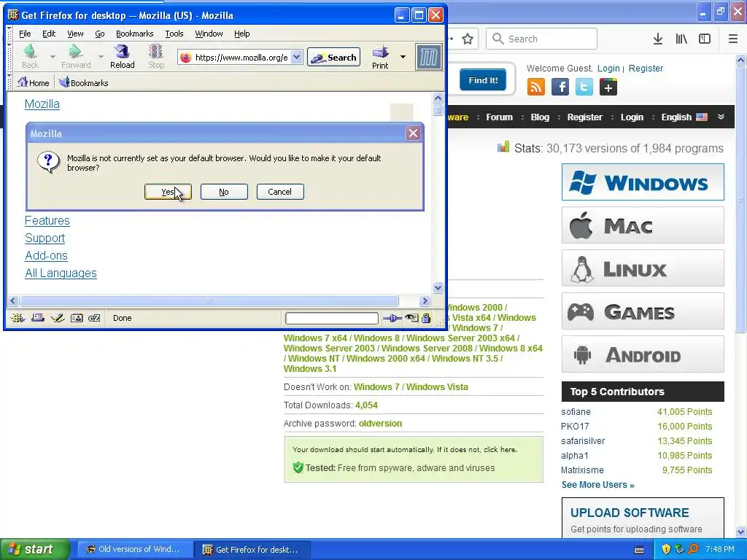Click the Stop icon in Mozilla toolbar
The image size is (747, 560).
[x=156, y=57]
